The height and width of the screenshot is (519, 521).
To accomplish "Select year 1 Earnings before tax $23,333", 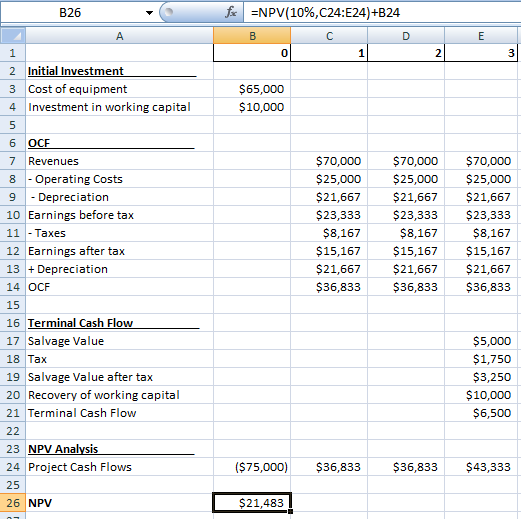I will (x=329, y=215).
